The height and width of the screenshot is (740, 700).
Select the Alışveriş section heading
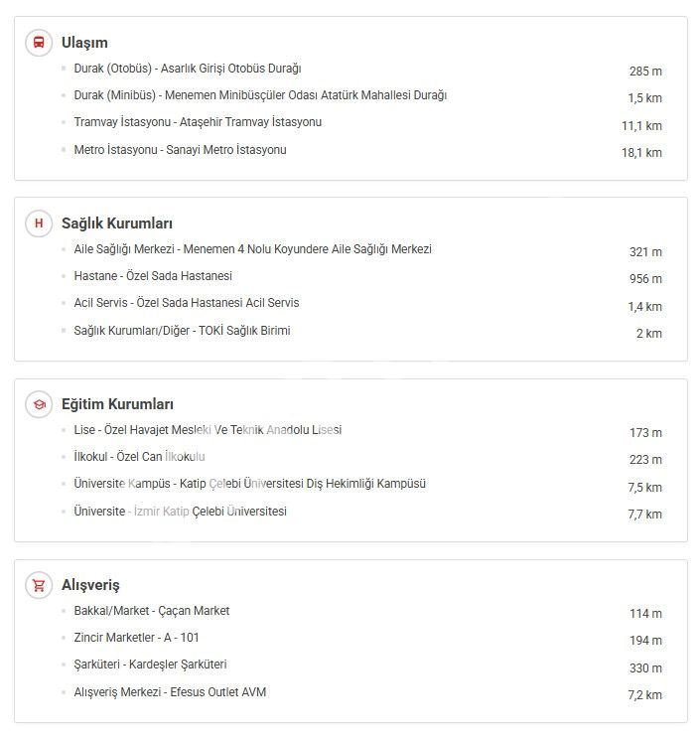point(90,585)
